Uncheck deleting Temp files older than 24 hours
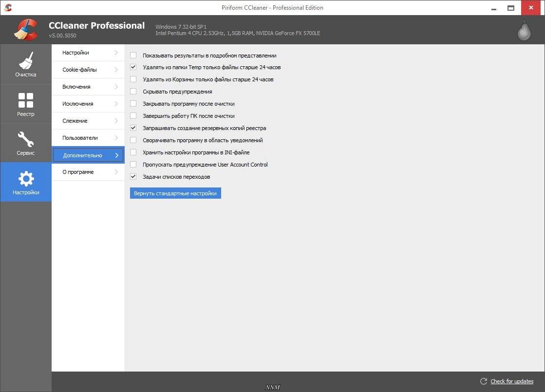This screenshot has height=392, width=545. (133, 67)
